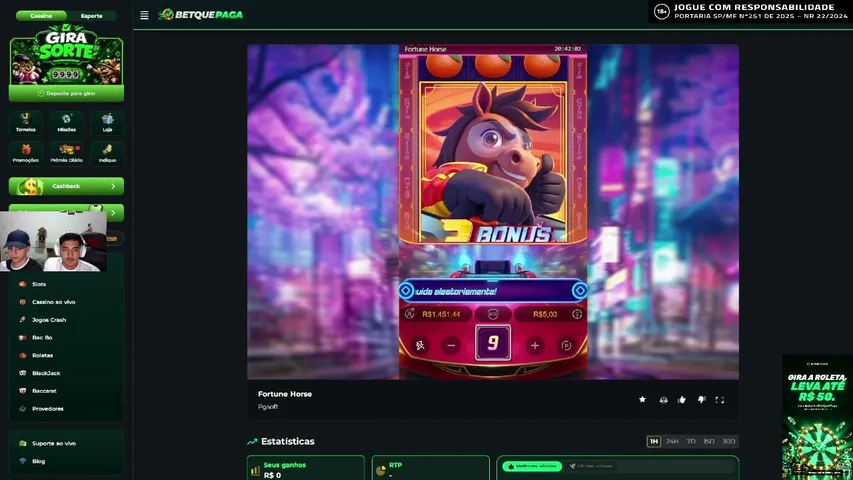The width and height of the screenshot is (853, 480).
Task: Open the Cashback banner
Action: click(66, 186)
